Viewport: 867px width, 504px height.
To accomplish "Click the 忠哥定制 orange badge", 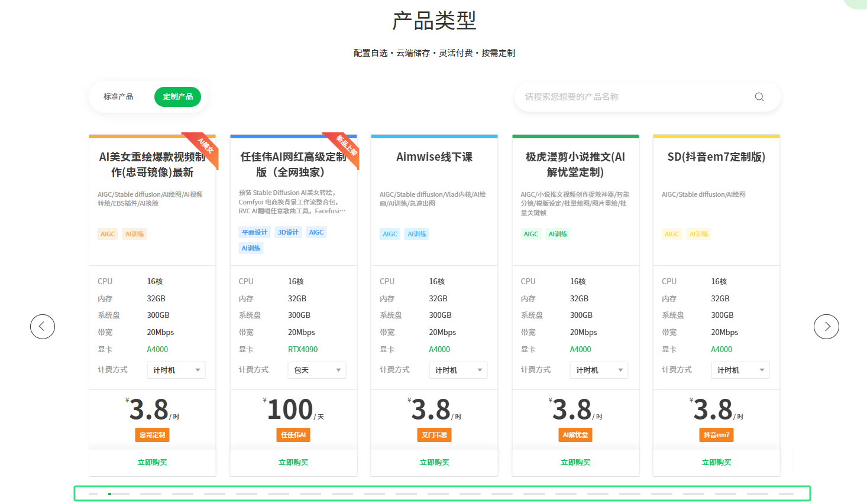I will [153, 435].
